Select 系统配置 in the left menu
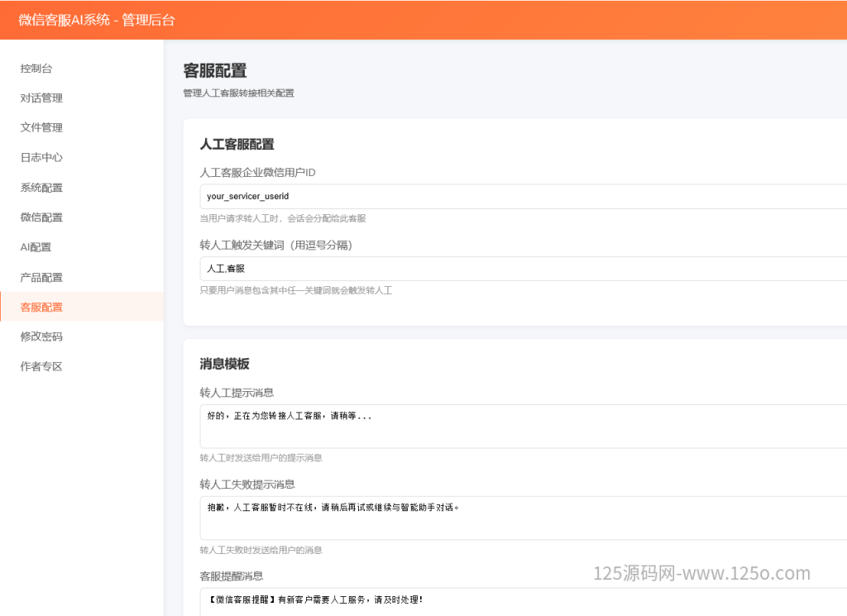This screenshot has width=847, height=616. tap(41, 188)
